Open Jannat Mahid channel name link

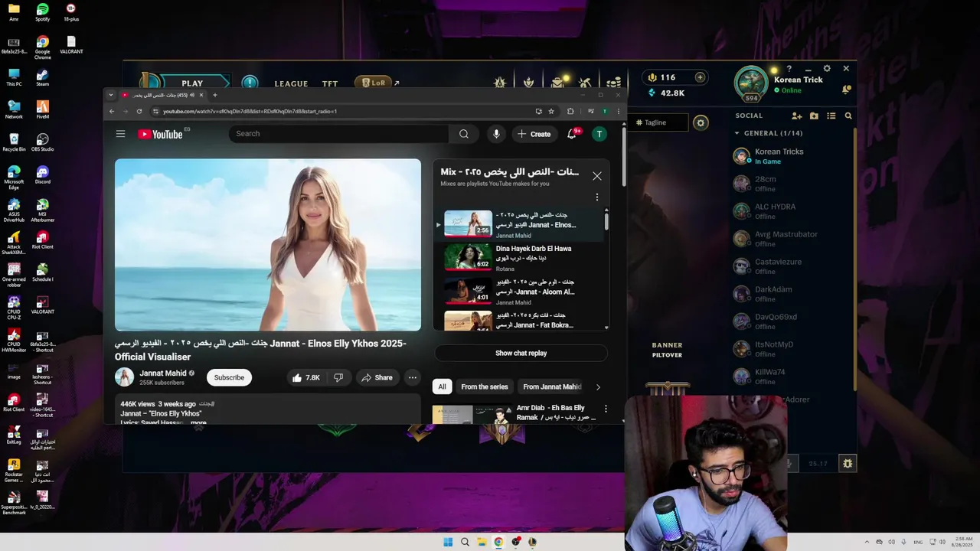coord(163,373)
